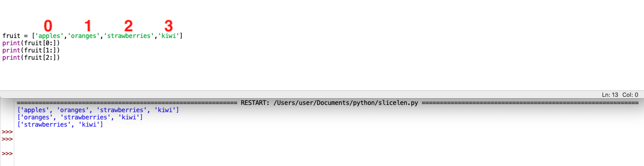The height and width of the screenshot is (166, 644).
Task: Place cursor in 'strawberries' in the fruit list
Action: (x=129, y=36)
